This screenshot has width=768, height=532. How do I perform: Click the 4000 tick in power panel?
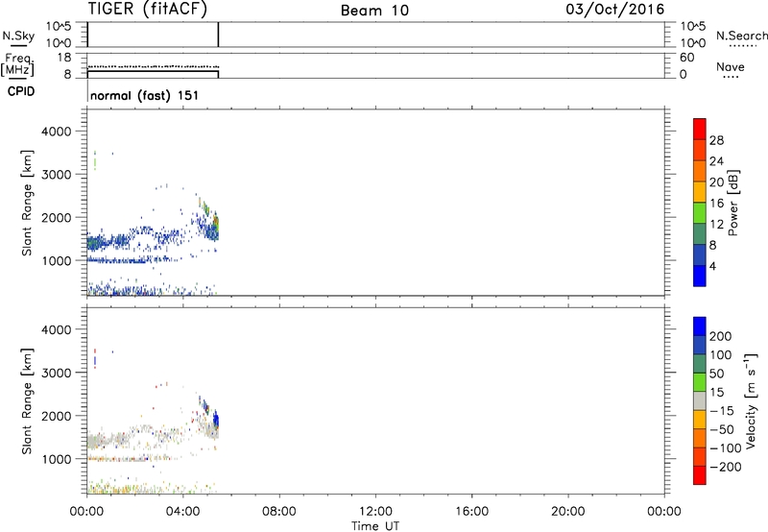coord(56,132)
